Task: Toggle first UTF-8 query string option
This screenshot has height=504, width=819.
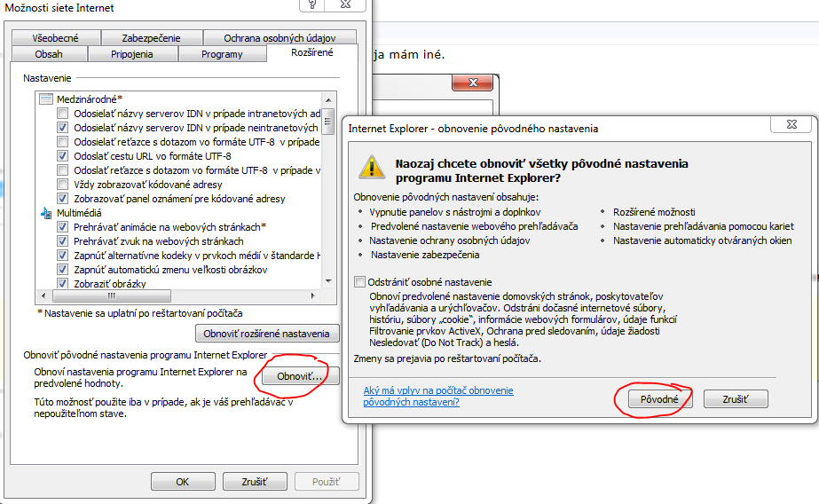Action: click(63, 142)
